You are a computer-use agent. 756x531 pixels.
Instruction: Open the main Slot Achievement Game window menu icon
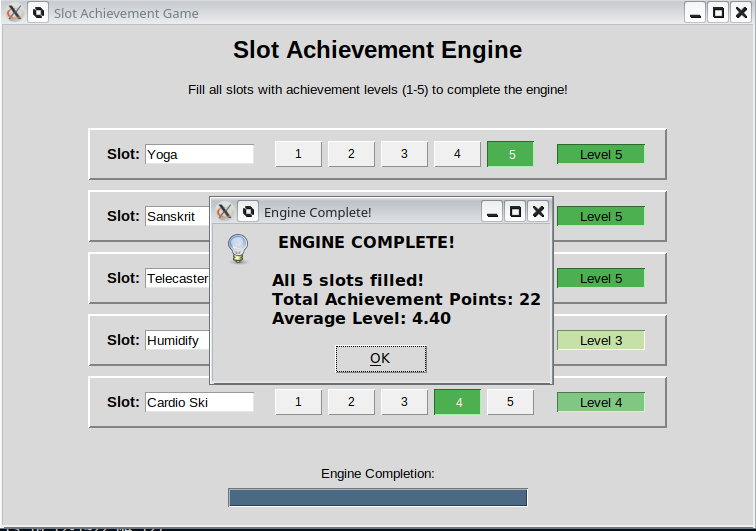pyautogui.click(x=14, y=13)
